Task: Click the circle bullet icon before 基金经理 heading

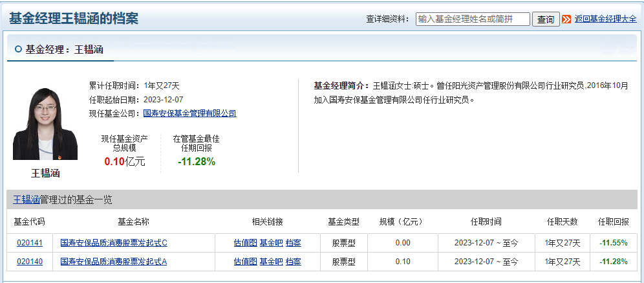Action: click(18, 49)
